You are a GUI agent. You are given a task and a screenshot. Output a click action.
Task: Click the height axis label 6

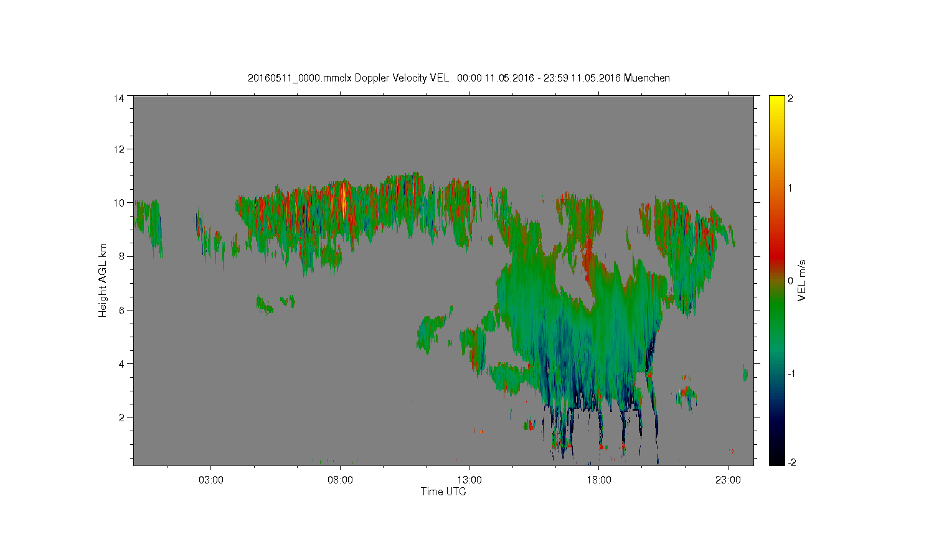coord(121,310)
